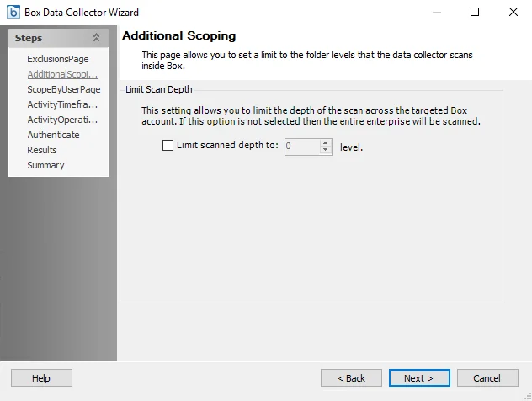532x401 pixels.
Task: Enable the Limit scanned depth checkbox
Action: tap(168, 146)
